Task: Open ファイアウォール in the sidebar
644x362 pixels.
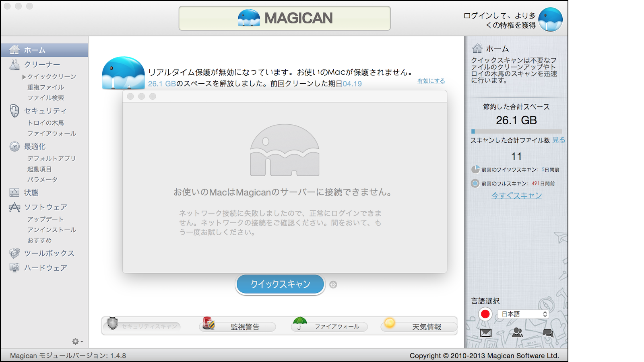Action: 52,133
